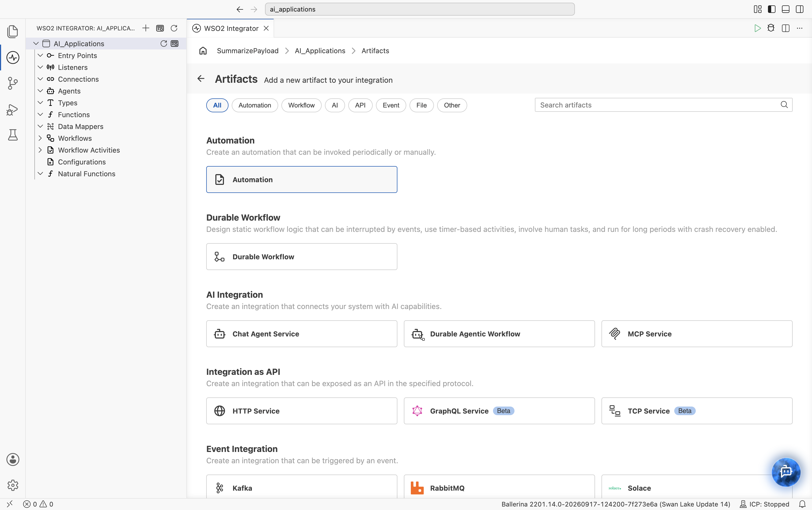Select the Other filter chip
The width and height of the screenshot is (812, 510).
click(452, 105)
